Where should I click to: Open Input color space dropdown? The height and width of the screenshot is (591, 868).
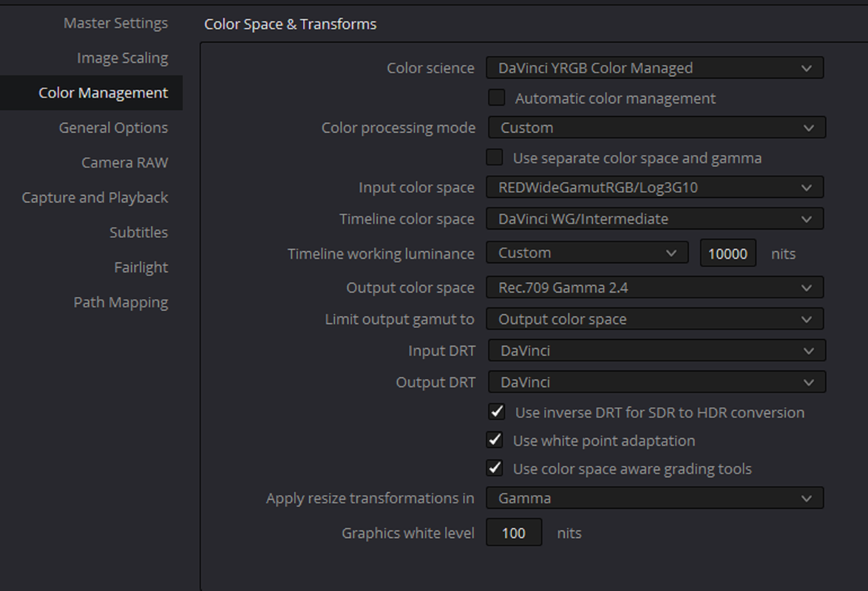click(655, 188)
